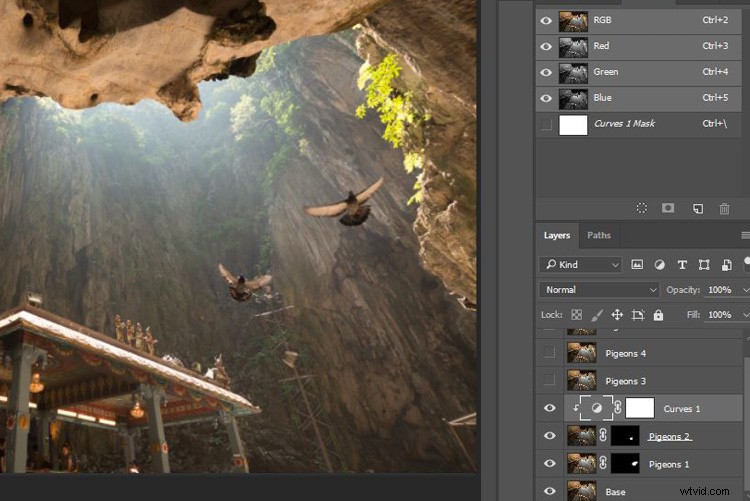
Task: Hide the Base layer
Action: (x=550, y=490)
